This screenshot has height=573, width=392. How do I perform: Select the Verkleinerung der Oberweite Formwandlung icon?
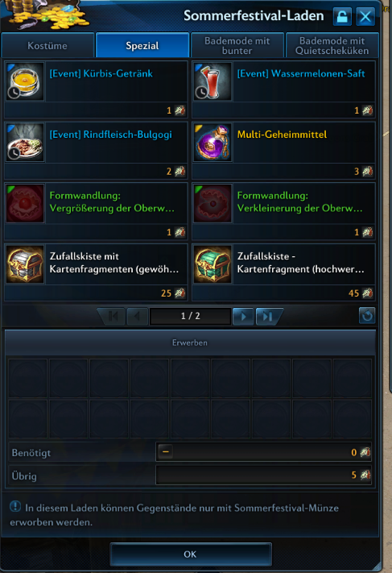pyautogui.click(x=213, y=203)
